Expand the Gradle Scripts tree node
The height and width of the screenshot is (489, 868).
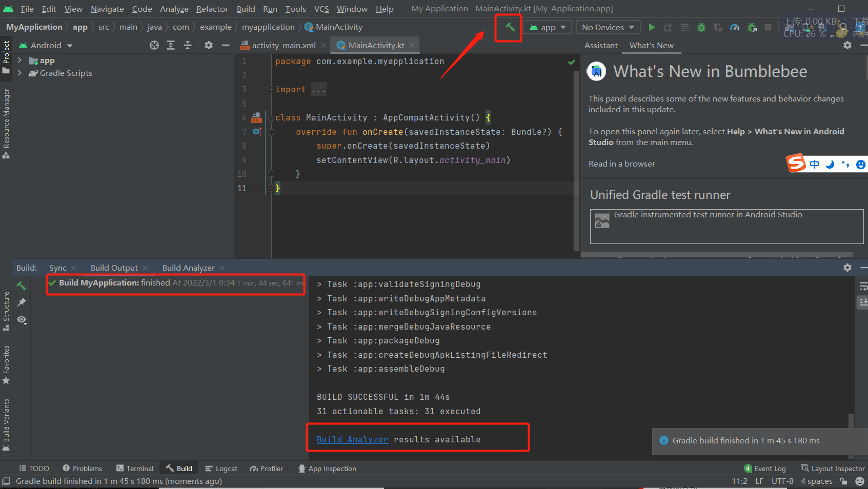tap(19, 73)
